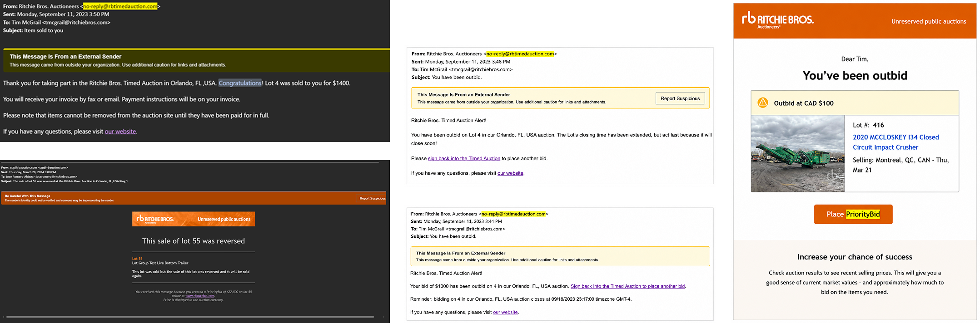
Task: Open 'our website' link in the 3:44 PM outbid email
Action: [505, 312]
